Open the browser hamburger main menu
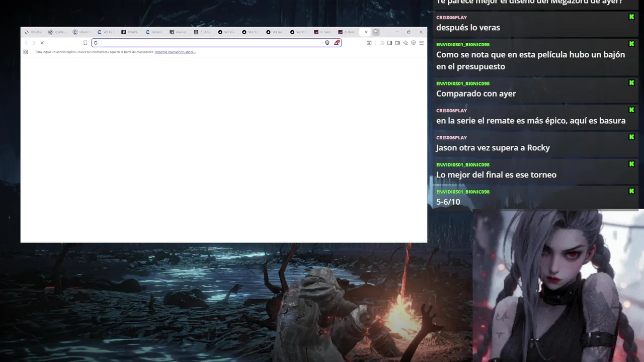The height and width of the screenshot is (362, 644). [x=421, y=43]
